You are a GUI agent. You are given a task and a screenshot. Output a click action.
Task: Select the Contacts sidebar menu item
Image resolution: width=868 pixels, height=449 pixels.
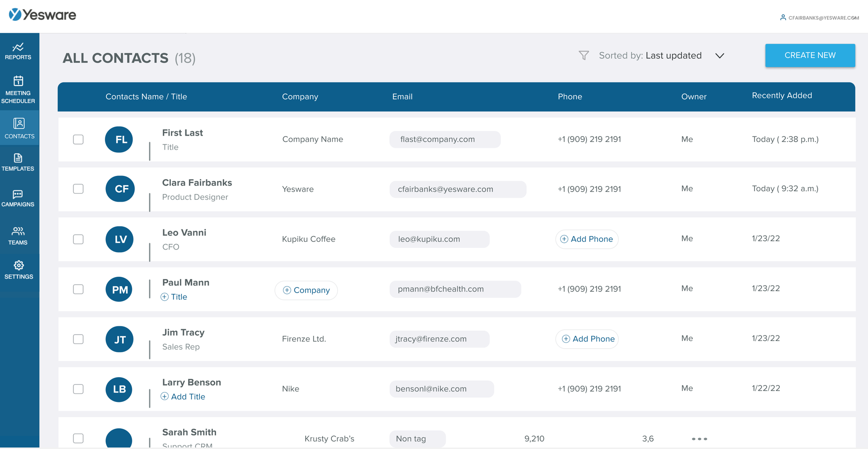tap(19, 128)
